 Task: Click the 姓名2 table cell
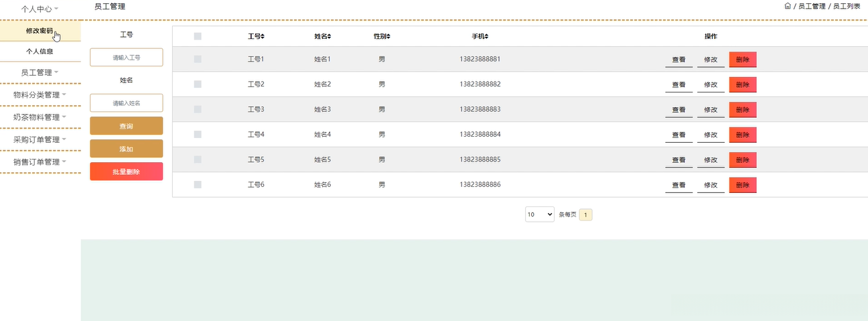(x=323, y=84)
